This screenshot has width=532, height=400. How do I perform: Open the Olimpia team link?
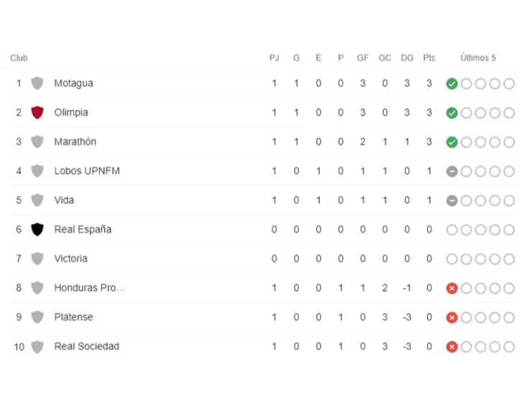(71, 113)
